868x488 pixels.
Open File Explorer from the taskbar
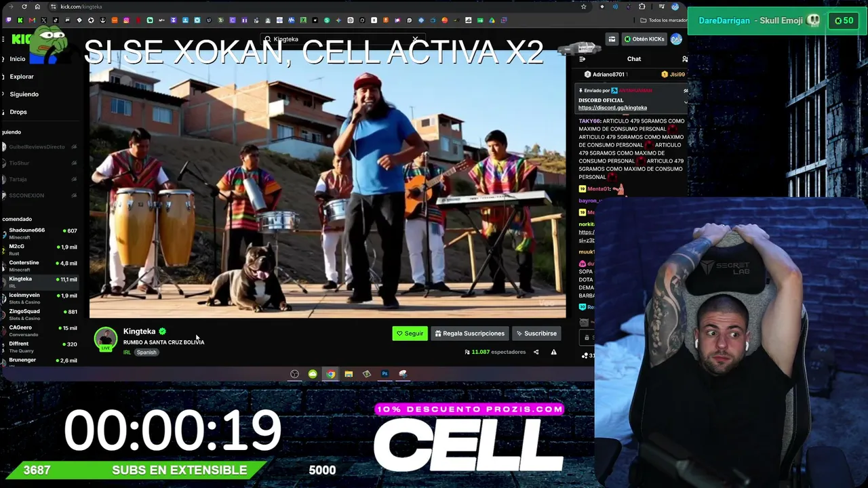[x=349, y=374]
